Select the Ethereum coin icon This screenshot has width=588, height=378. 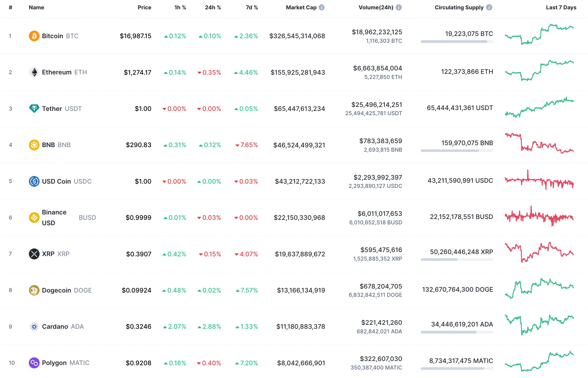[x=34, y=72]
